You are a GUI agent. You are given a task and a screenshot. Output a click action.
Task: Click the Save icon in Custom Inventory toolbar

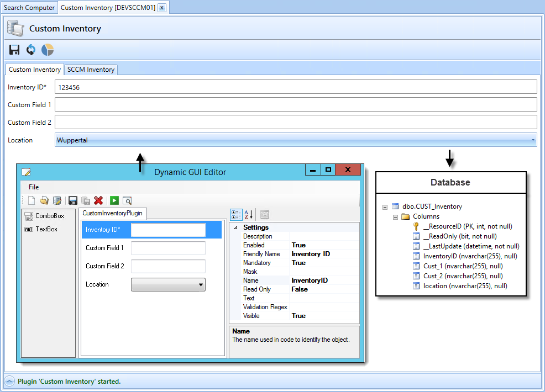[14, 50]
